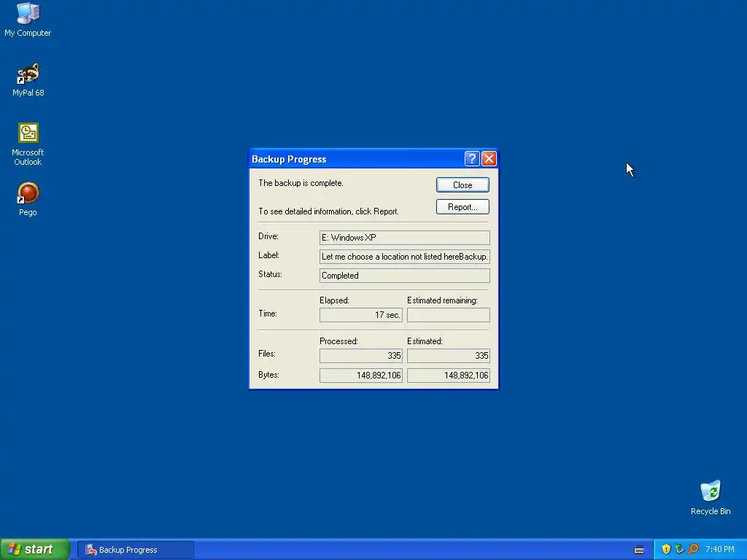Open the Windows start menu
Viewport: 747px width, 560px height.
coord(34,549)
